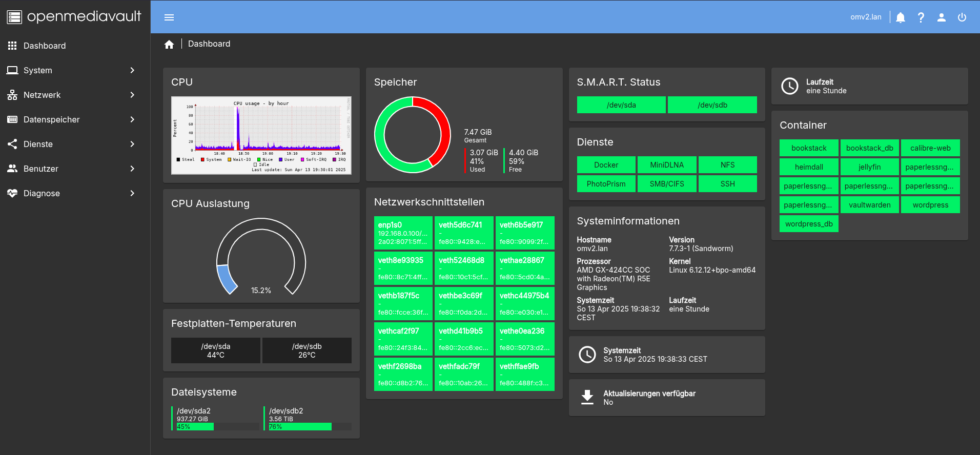Click the jellyfin container tile
The width and height of the screenshot is (980, 455).
pos(869,167)
